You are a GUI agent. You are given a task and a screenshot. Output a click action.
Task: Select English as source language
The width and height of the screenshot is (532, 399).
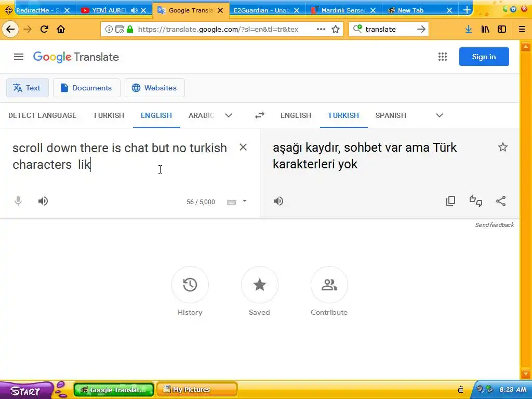pos(156,116)
